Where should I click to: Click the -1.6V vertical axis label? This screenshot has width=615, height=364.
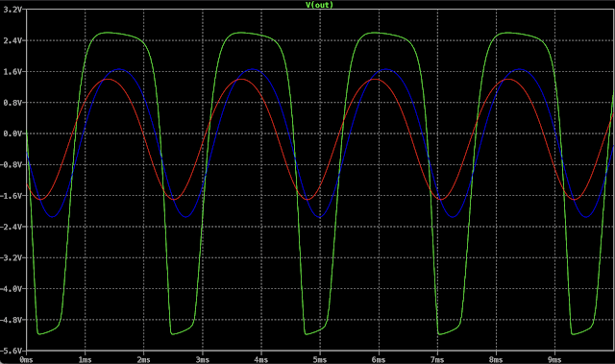[11, 196]
